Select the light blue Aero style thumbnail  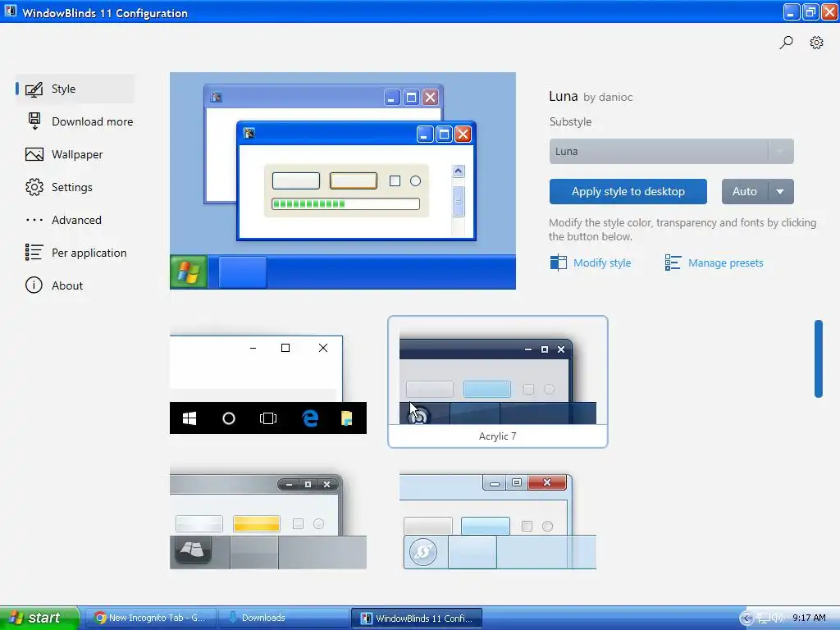click(498, 521)
